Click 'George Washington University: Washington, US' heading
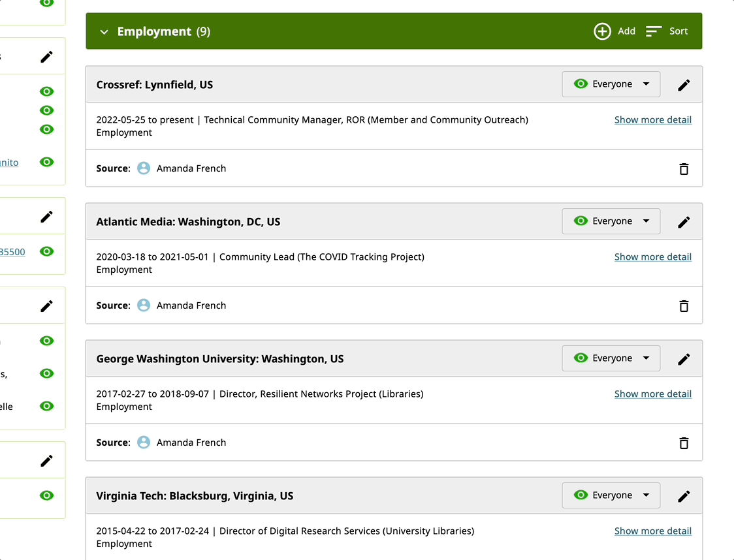Screen dimensions: 734x560 [220, 359]
